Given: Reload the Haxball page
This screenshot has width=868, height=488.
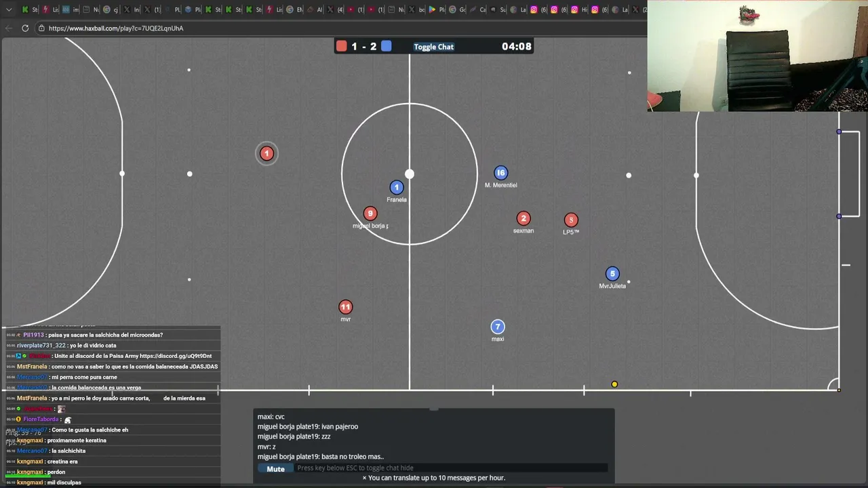Looking at the screenshot, I should pyautogui.click(x=25, y=28).
